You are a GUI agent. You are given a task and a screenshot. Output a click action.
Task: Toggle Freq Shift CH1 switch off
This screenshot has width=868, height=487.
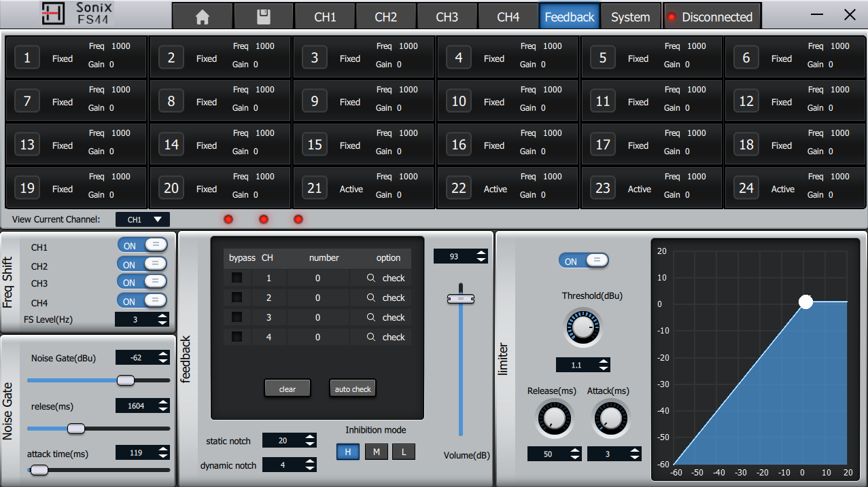[x=142, y=245]
